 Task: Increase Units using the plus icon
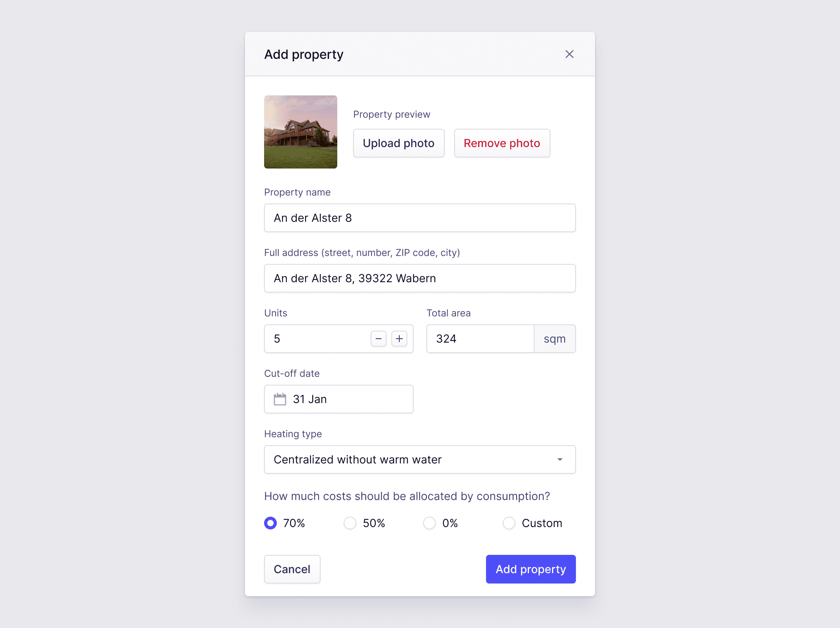click(x=399, y=339)
